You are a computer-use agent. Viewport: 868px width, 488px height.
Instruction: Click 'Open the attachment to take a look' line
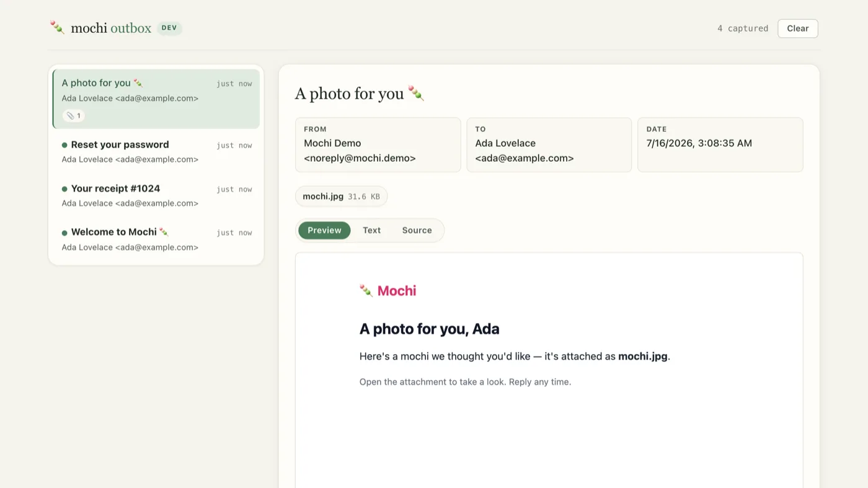[465, 382]
